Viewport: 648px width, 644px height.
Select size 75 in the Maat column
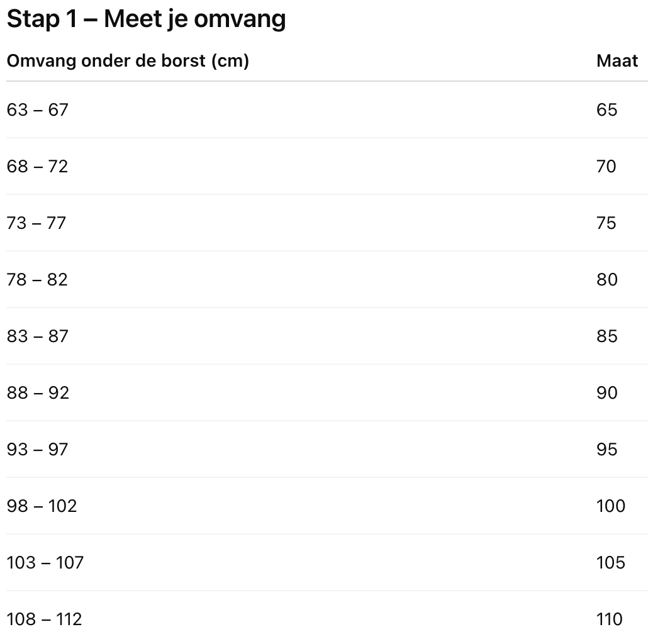[x=607, y=223]
